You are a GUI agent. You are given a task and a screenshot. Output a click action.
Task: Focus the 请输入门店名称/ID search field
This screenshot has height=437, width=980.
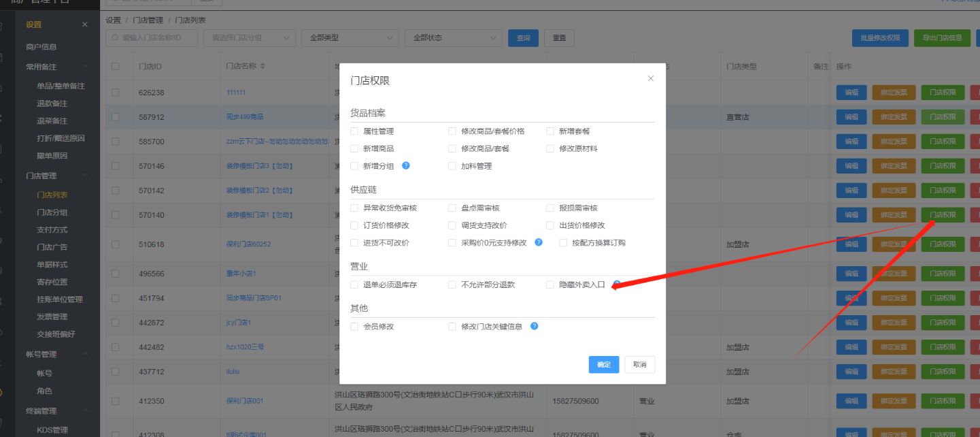(152, 38)
